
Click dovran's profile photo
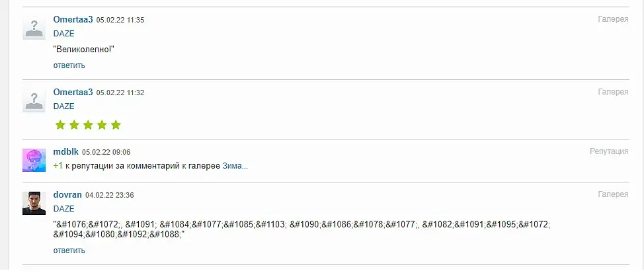point(34,204)
